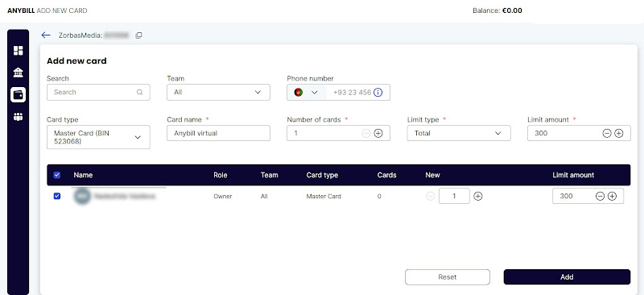Click the Balance €0.00 text
The image size is (644, 295).
(497, 10)
